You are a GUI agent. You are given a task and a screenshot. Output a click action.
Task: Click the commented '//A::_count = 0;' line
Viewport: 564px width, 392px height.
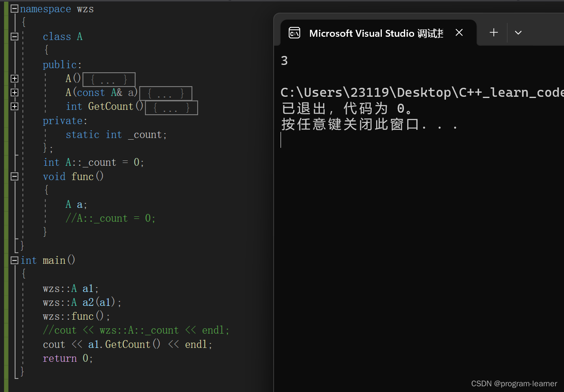pyautogui.click(x=110, y=218)
